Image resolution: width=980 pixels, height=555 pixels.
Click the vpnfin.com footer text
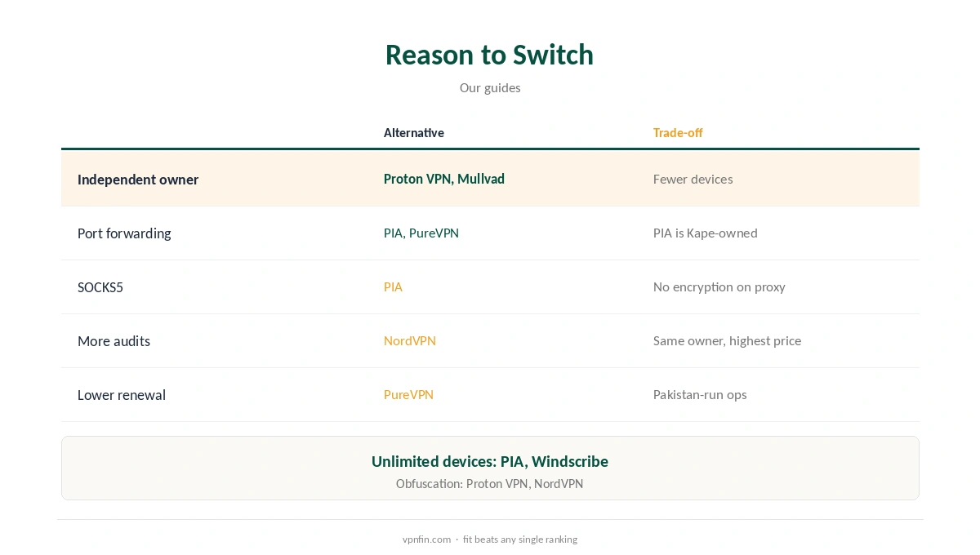[x=426, y=539]
